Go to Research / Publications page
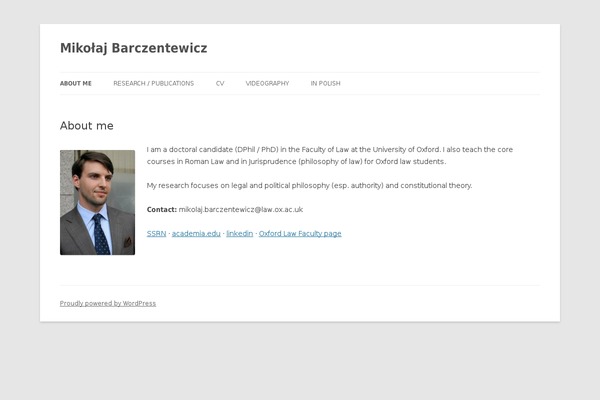This screenshot has height=400, width=600. 153,84
